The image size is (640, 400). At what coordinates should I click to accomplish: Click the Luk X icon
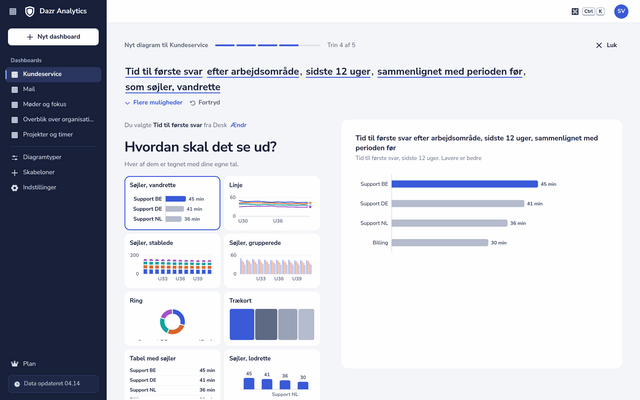[x=599, y=45]
